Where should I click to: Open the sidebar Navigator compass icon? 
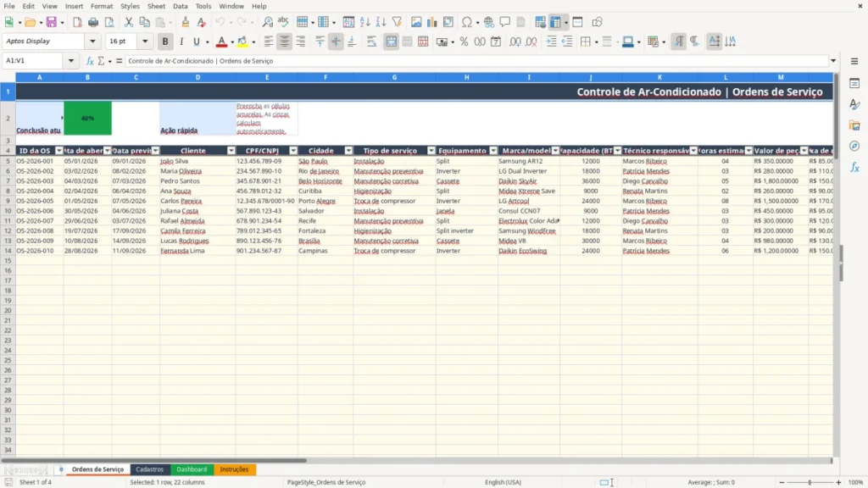coord(854,146)
